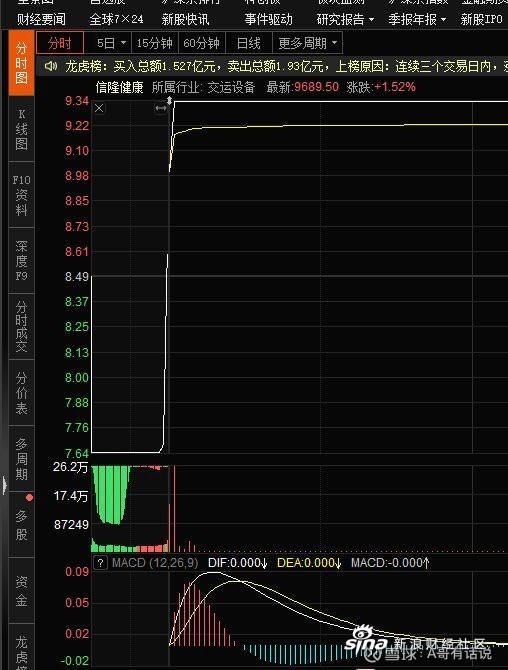Click the 日线 period button
Screen dimensions: 508x670
click(x=248, y=43)
